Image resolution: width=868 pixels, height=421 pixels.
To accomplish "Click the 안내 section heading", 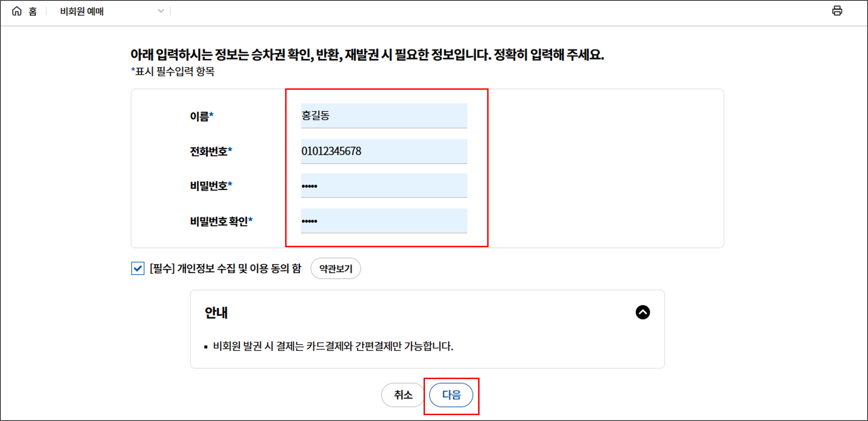I will point(216,313).
